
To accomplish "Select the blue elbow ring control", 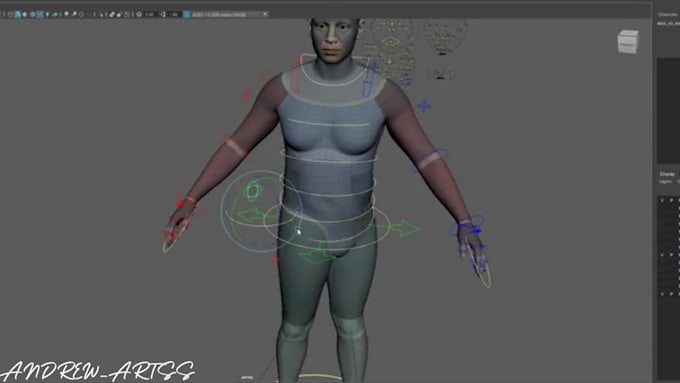I will pyautogui.click(x=429, y=160).
